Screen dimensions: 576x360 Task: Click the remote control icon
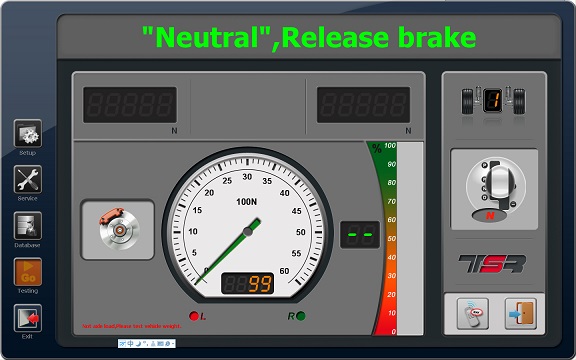pos(472,313)
